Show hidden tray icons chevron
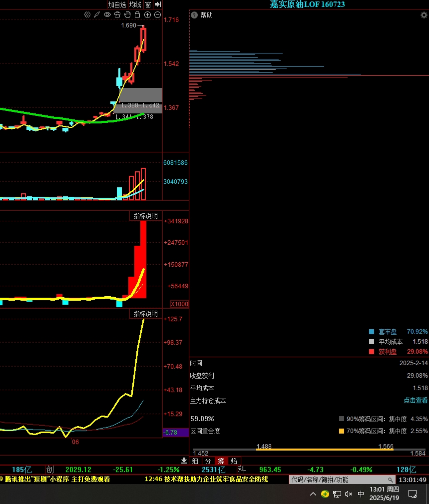The height and width of the screenshot is (504, 429). (313, 494)
